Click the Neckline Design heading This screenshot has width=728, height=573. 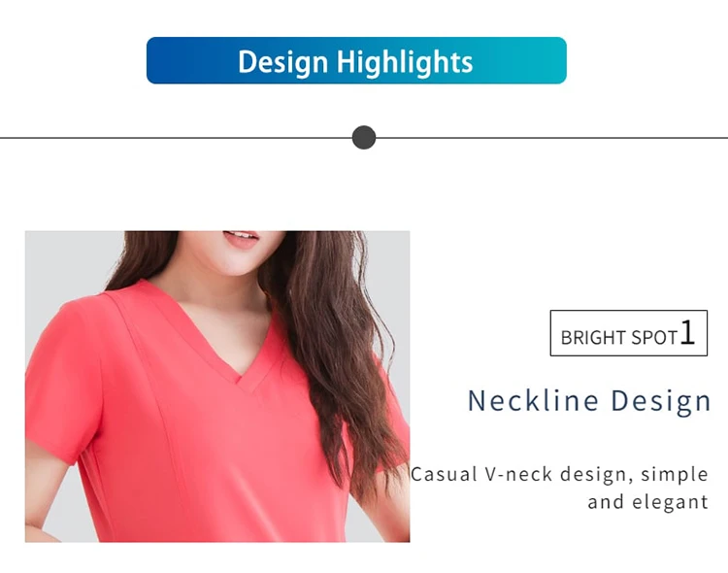589,400
